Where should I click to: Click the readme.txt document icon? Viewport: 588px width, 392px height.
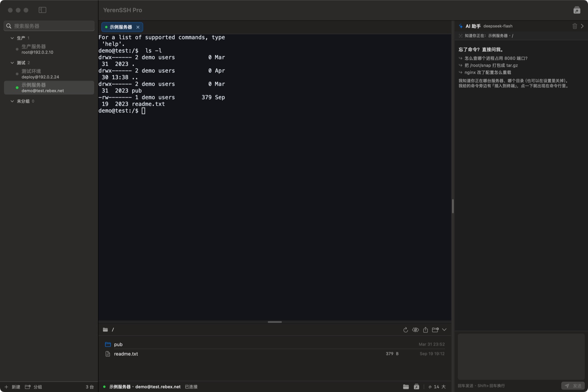[108, 354]
